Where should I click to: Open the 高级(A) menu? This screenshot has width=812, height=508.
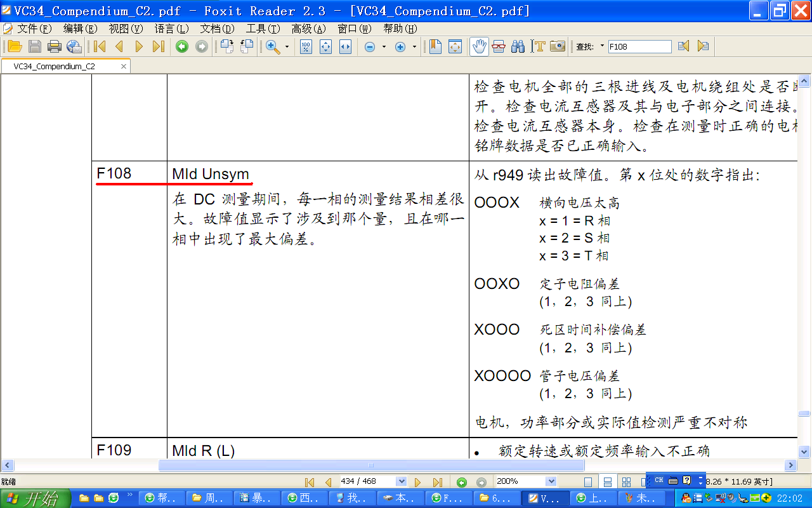308,29
